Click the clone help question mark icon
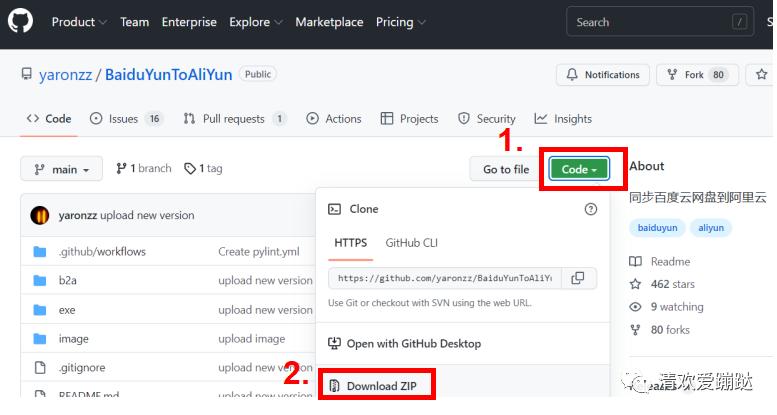777x415 pixels. (590, 209)
